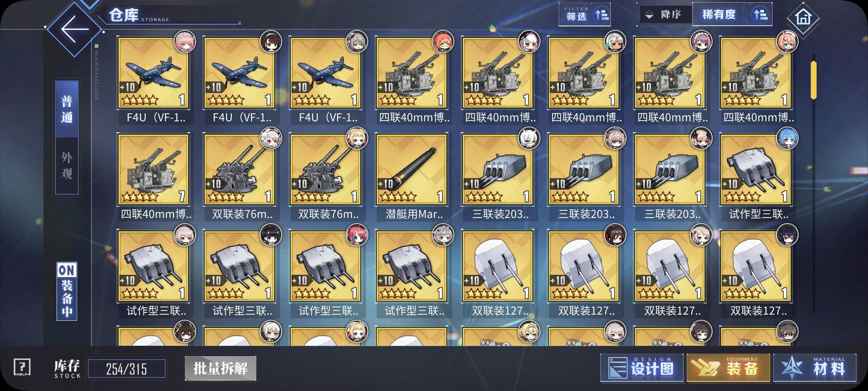The height and width of the screenshot is (391, 868).
Task: Click the stock count 254/315 field
Action: (x=127, y=369)
